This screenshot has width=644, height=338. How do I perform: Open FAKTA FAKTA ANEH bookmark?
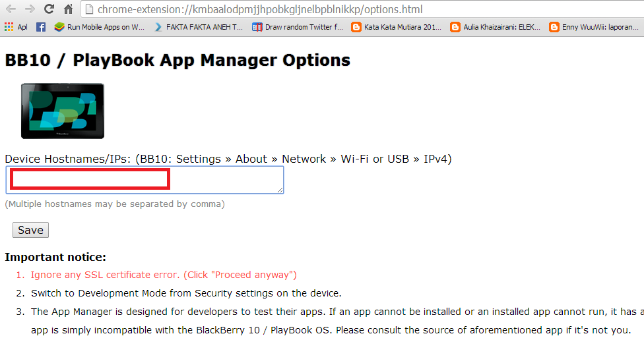pos(199,27)
